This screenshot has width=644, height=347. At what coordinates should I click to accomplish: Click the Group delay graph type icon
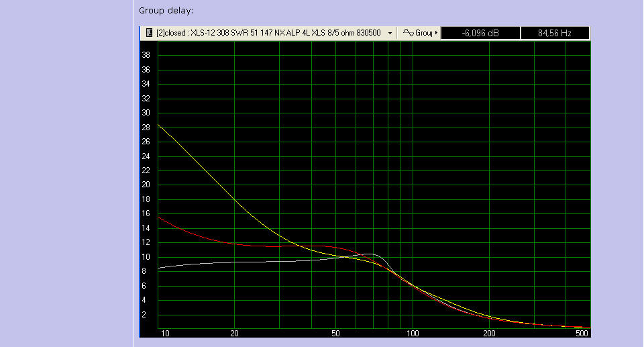[x=409, y=32]
